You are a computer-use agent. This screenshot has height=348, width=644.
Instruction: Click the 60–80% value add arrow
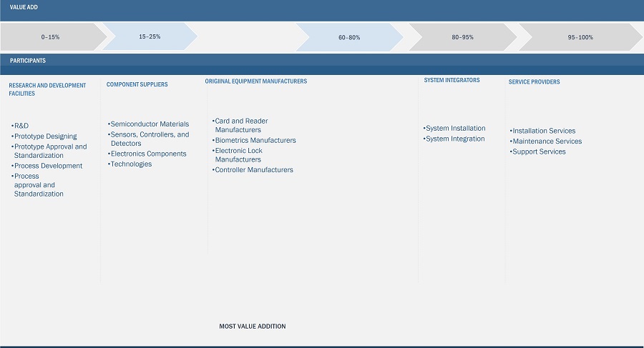click(349, 37)
